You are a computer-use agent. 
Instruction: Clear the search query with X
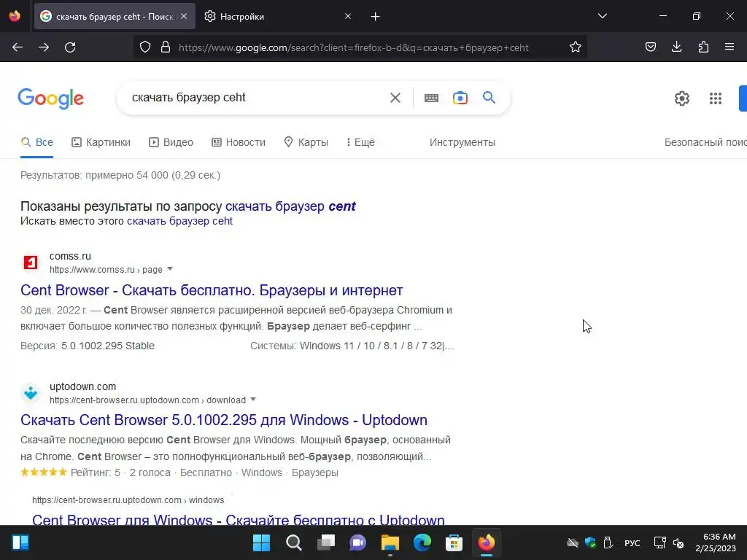[x=395, y=98]
